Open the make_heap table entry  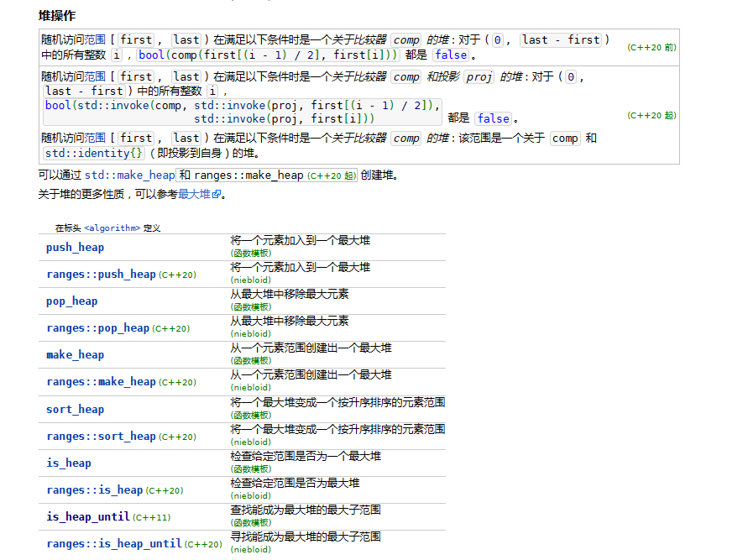(x=75, y=355)
